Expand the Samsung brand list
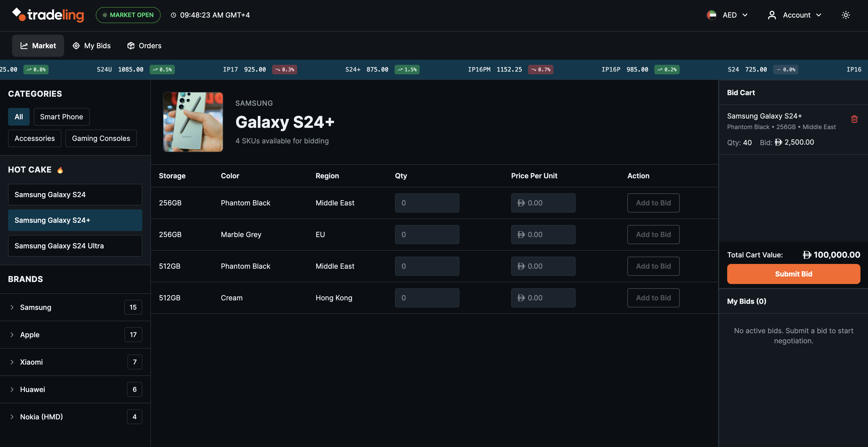The width and height of the screenshot is (868, 447). point(12,307)
